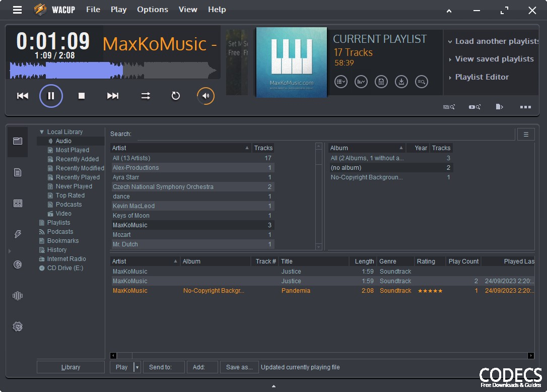Select the equalizer waveform sidebar icon
The height and width of the screenshot is (392, 547).
pyautogui.click(x=18, y=296)
